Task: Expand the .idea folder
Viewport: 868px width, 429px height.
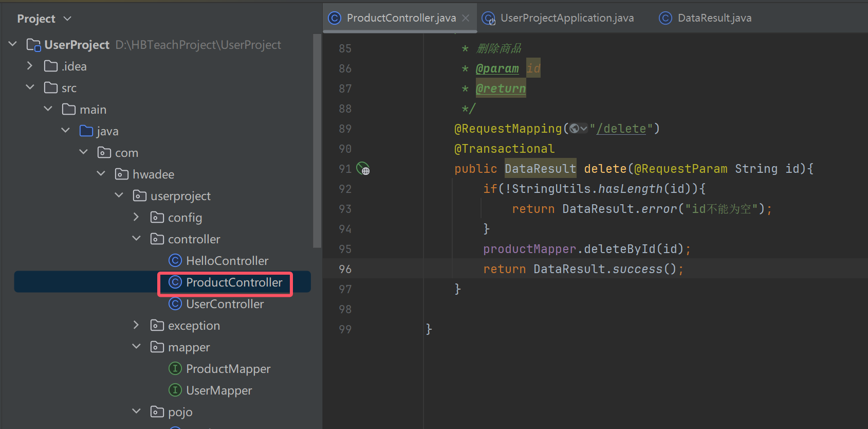Action: click(30, 66)
